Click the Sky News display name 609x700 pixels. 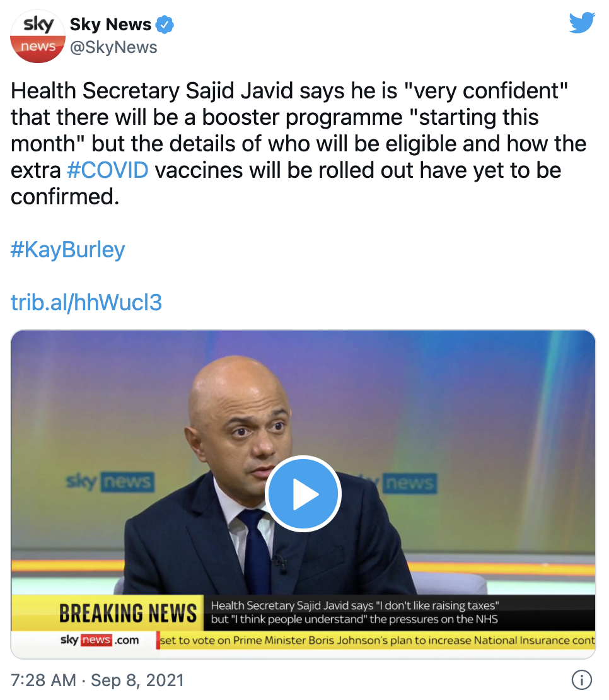[x=111, y=24]
